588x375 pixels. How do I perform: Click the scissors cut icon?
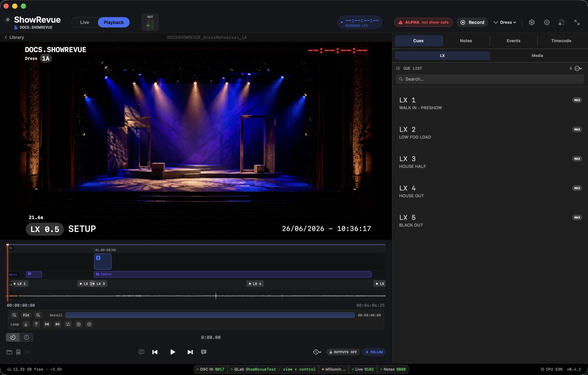pos(27,352)
